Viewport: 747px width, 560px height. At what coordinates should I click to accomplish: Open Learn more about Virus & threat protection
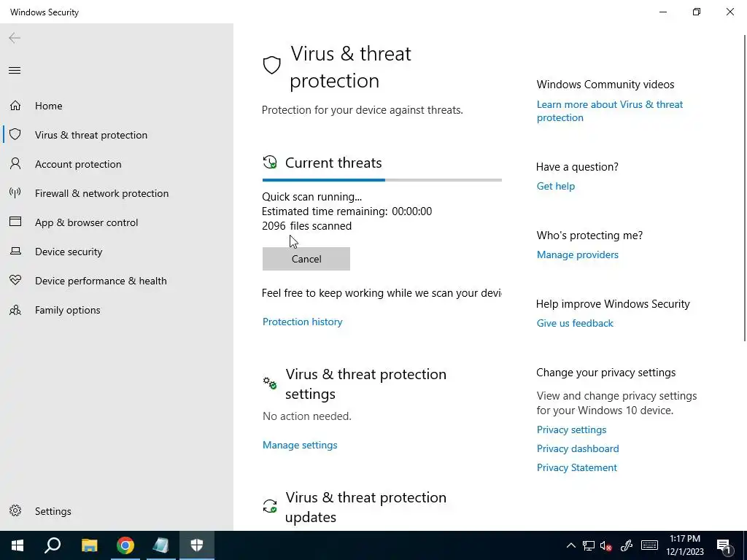coord(610,111)
